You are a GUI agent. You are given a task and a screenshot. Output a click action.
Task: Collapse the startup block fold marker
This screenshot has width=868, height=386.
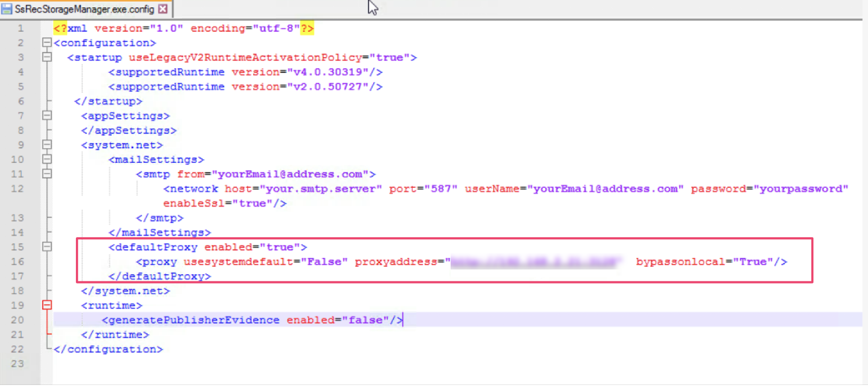pyautogui.click(x=47, y=57)
